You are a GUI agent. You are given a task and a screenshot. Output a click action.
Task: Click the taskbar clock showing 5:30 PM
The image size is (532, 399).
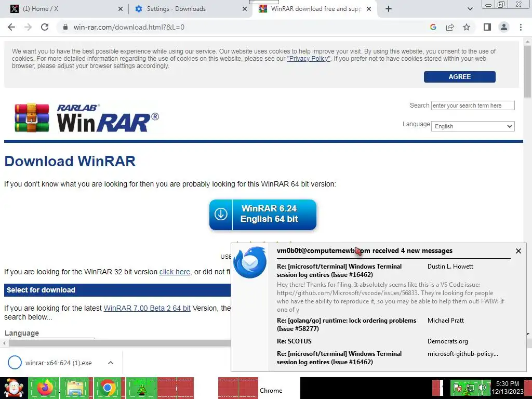(x=508, y=388)
